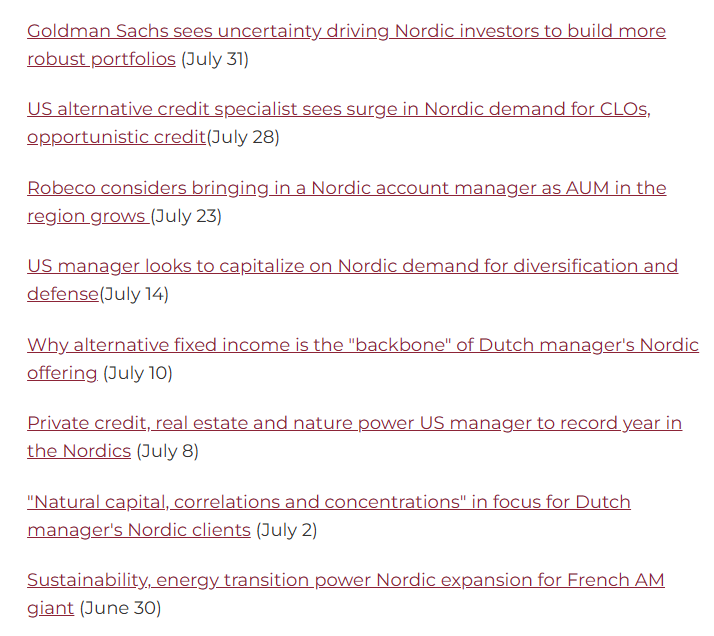Click the (July 31) date text
Screen dimensions: 714x636
pyautogui.click(x=215, y=59)
